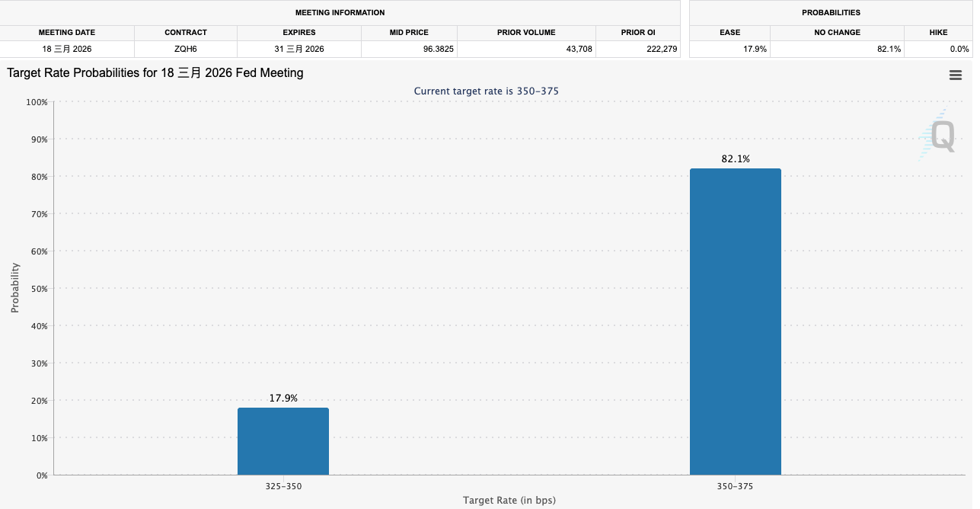Select the ZQH6 contract cell
980x509 pixels.
tap(186, 49)
